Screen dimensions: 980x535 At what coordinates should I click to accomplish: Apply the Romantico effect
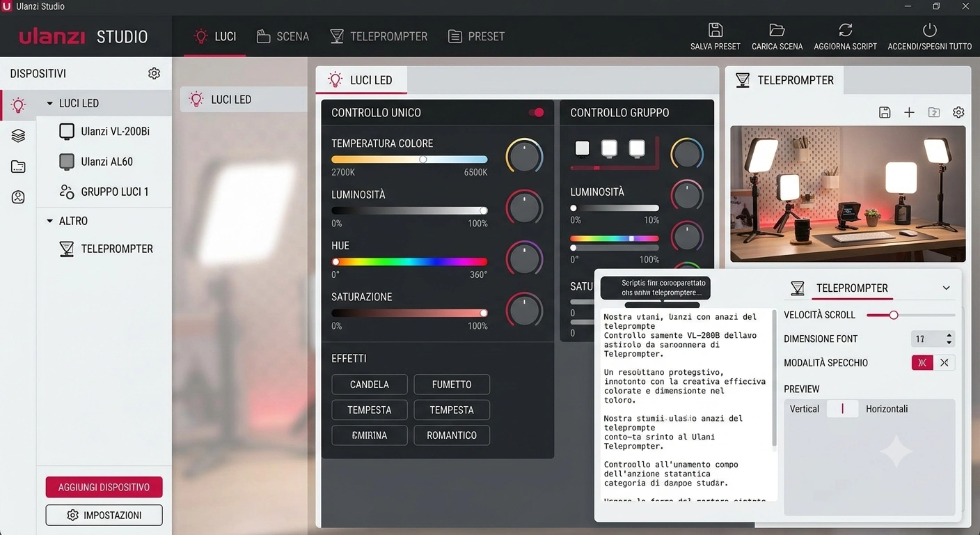click(x=452, y=435)
